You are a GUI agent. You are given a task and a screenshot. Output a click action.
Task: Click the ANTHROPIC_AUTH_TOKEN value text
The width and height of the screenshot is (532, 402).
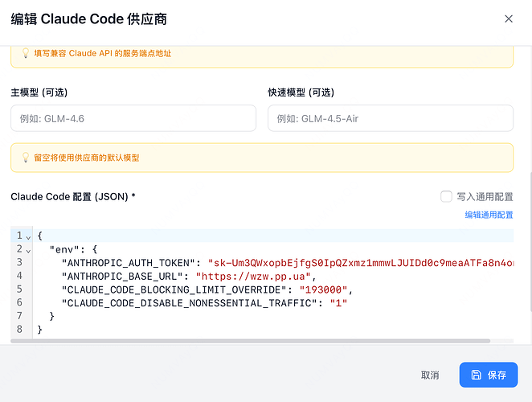click(361, 263)
